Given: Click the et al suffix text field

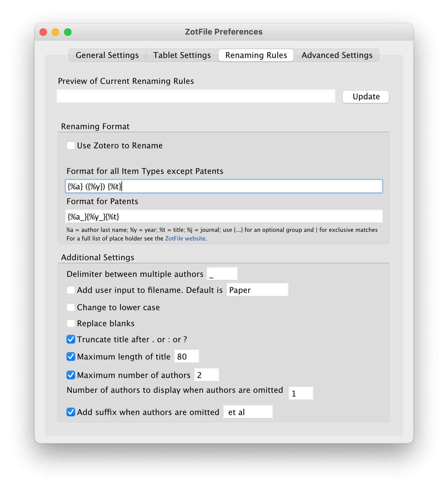Looking at the screenshot, I should (248, 412).
